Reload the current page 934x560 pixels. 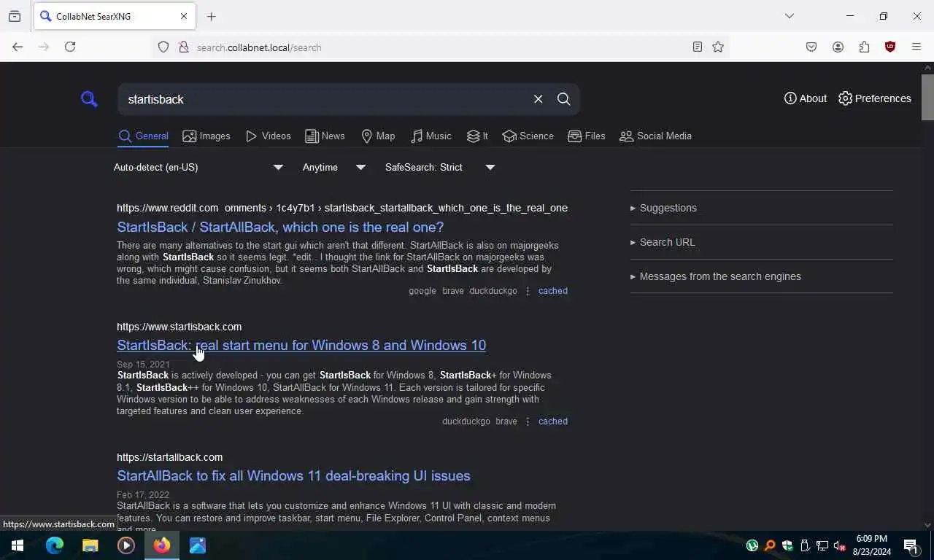(70, 47)
